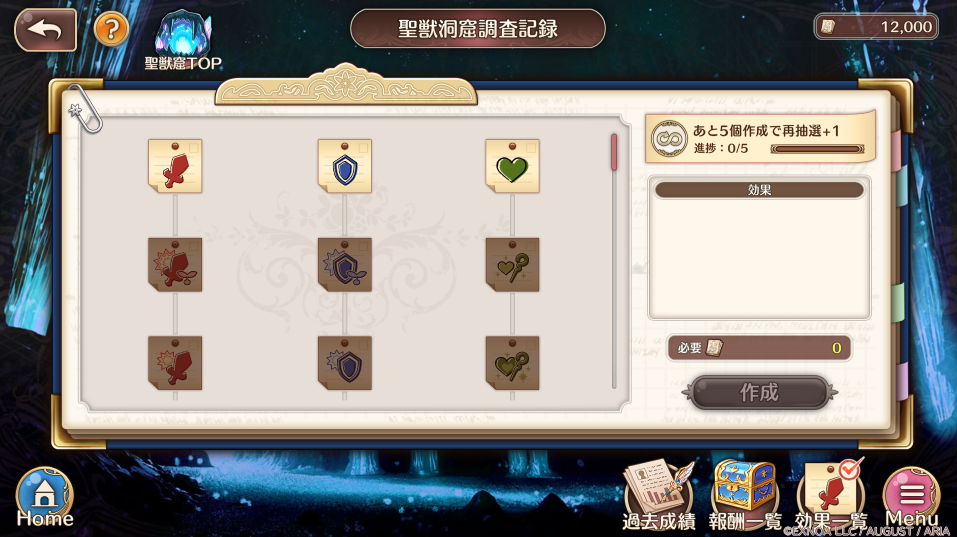Select the red sword note in top row
This screenshot has width=957, height=537.
tap(175, 166)
